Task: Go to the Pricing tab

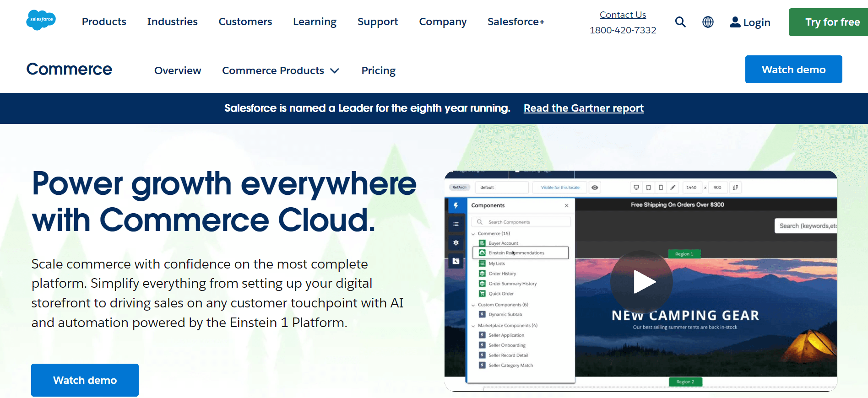Action: [x=378, y=70]
